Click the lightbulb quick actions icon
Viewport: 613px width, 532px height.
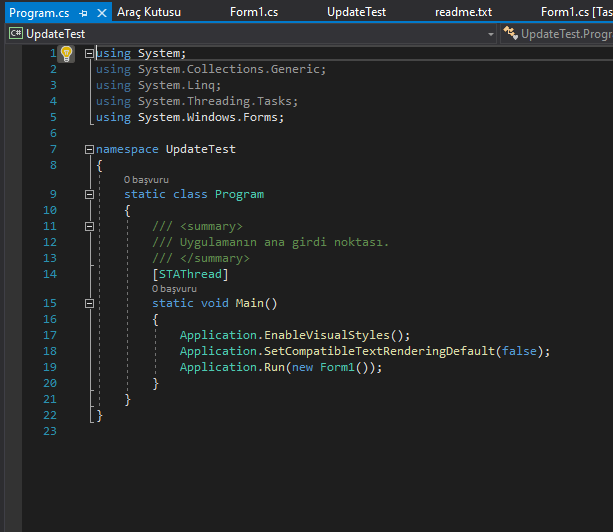(x=66, y=54)
